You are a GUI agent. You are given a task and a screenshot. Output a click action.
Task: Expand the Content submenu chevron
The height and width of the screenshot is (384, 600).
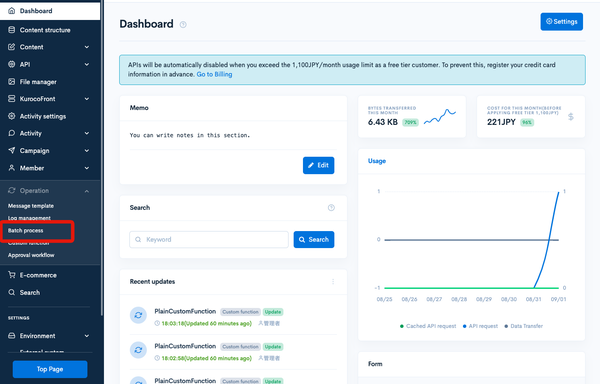point(87,47)
